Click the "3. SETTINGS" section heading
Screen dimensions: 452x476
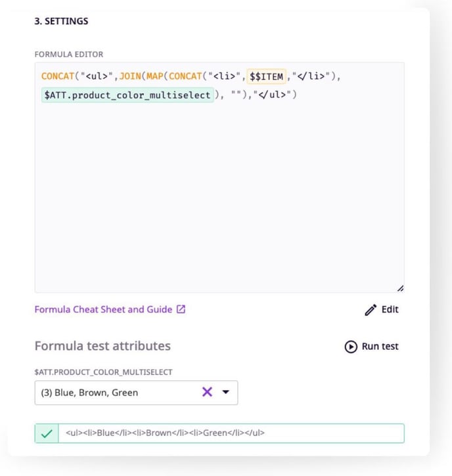pos(61,21)
